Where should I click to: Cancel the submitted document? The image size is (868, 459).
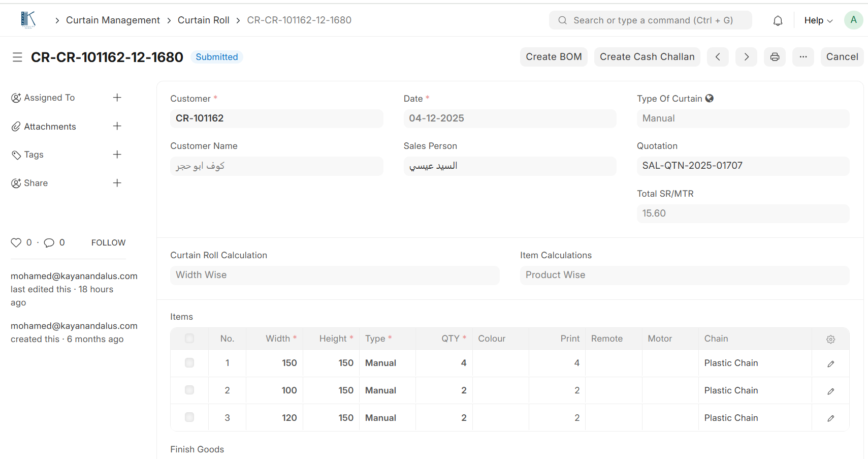[x=842, y=57]
